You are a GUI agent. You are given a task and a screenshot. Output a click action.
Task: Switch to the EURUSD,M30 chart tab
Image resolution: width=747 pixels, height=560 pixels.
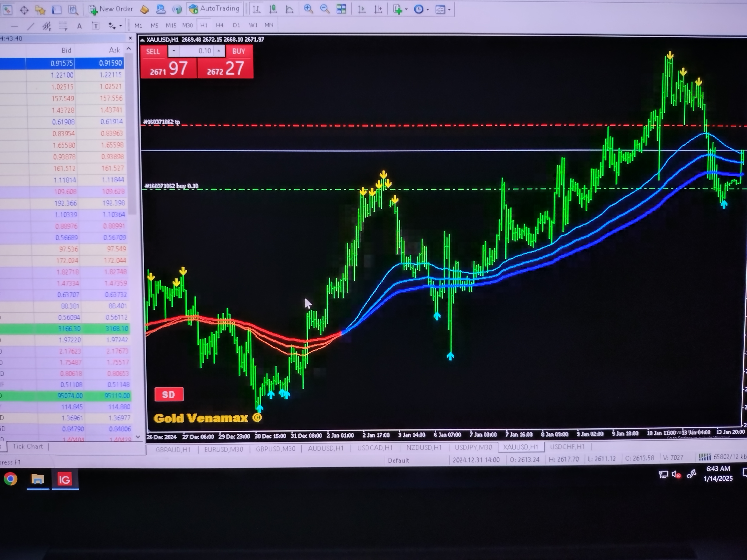[224, 449]
